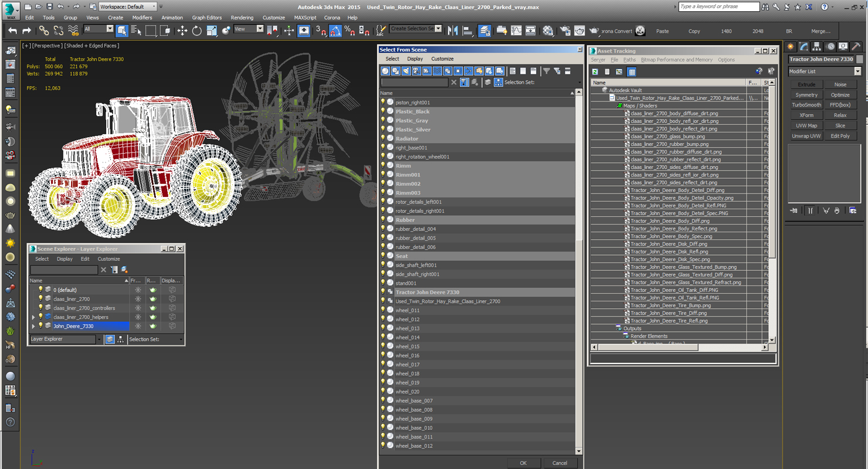The width and height of the screenshot is (868, 469).
Task: Toggle visibility bulb of piston_right001 object
Action: [383, 102]
